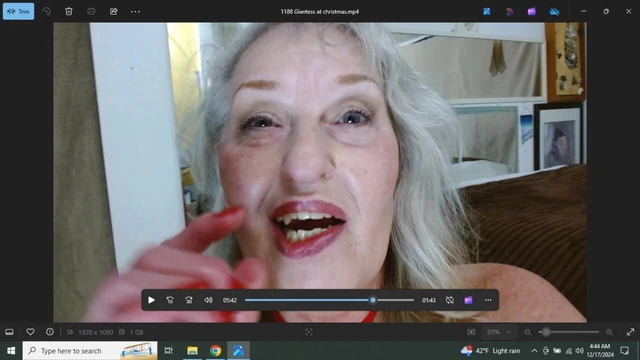Show file info panel

pos(50,332)
